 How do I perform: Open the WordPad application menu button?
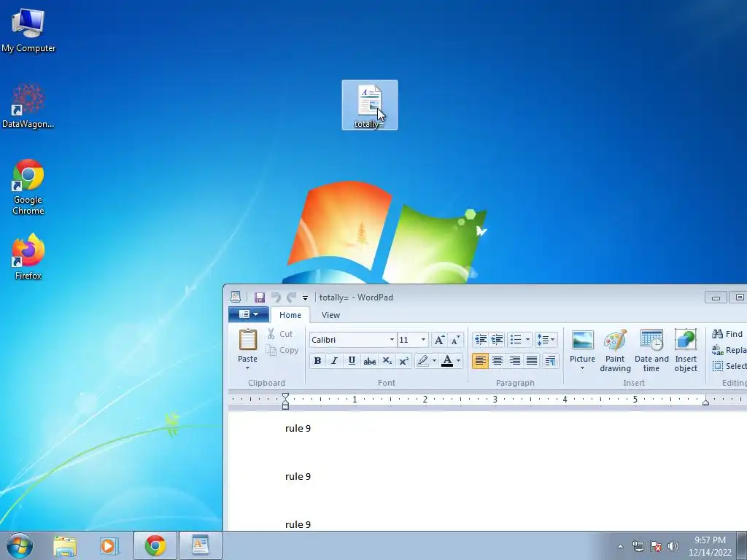point(249,314)
